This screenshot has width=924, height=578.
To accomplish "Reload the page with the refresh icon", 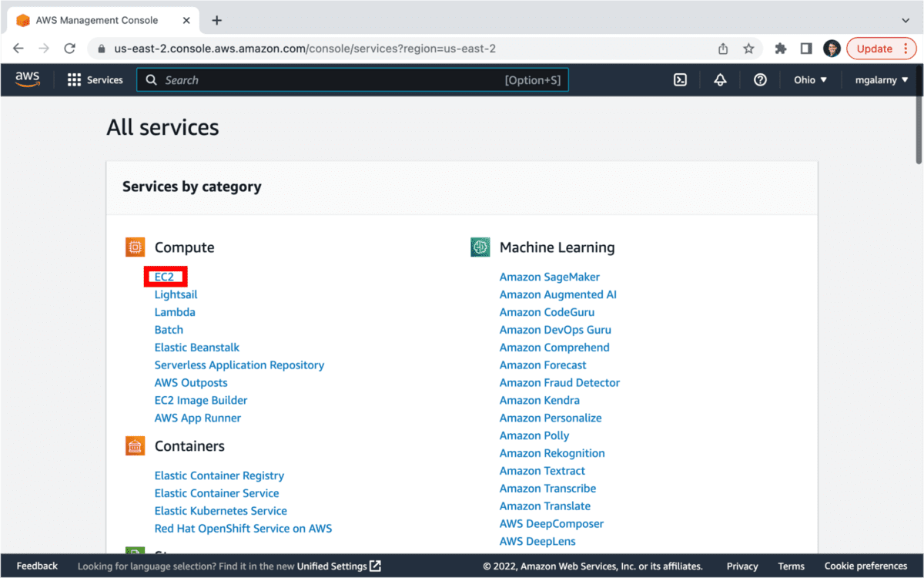I will click(69, 48).
